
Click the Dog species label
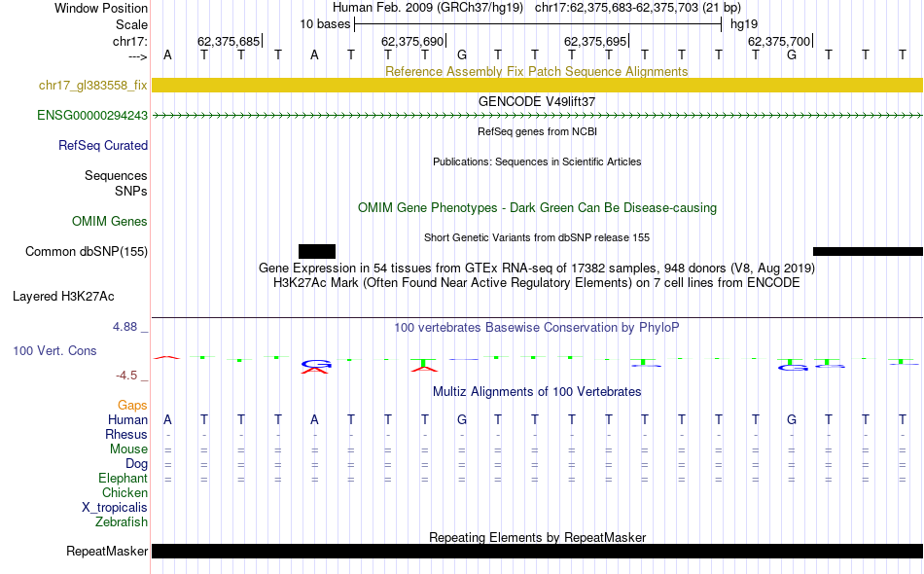point(136,464)
